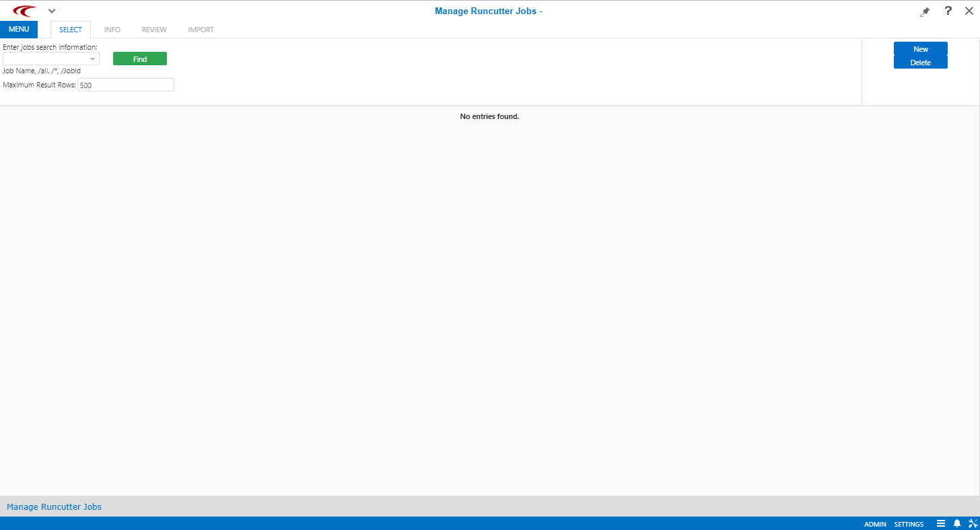This screenshot has height=530, width=980.
Task: Open help using the question mark icon
Action: (x=947, y=11)
